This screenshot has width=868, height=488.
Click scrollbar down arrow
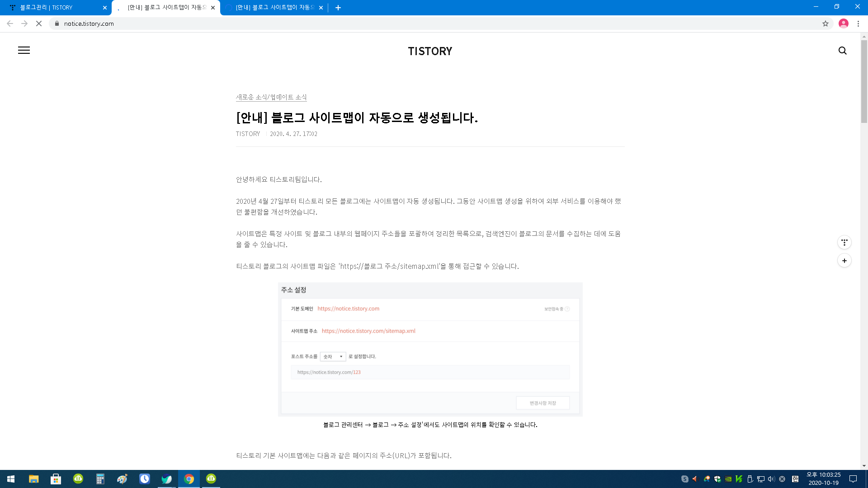[864, 466]
